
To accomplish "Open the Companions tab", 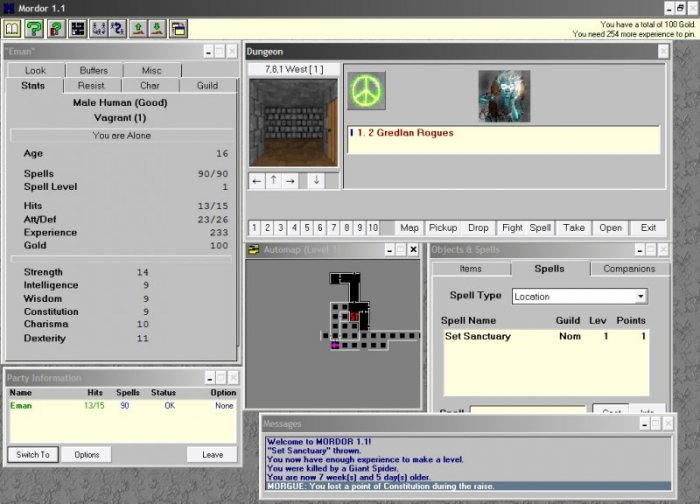I will click(x=629, y=269).
